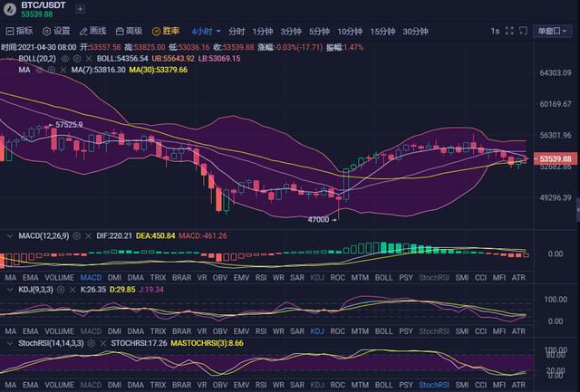Screen dimensions: 580x392
Task: Expand the 4小时 timeframe dropdown
Action: point(202,31)
